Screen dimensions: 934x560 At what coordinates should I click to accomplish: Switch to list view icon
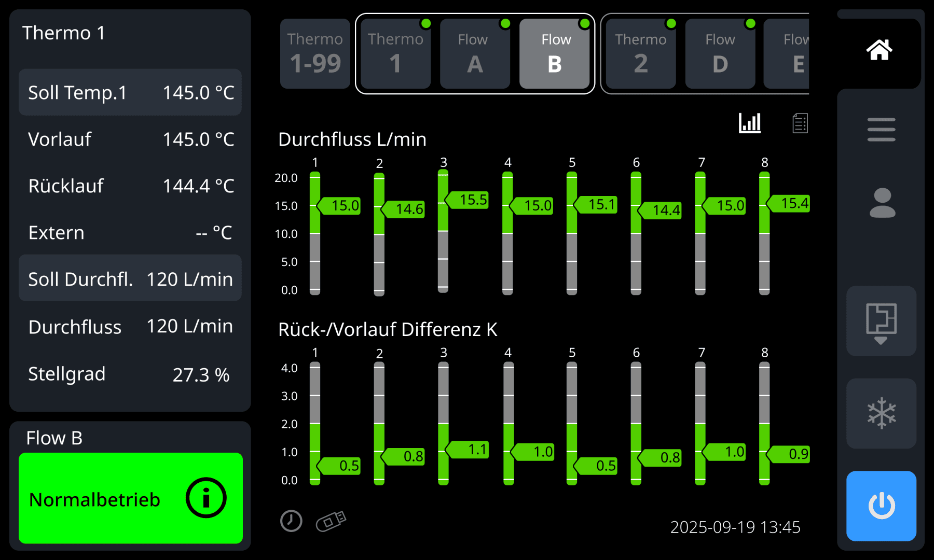click(800, 123)
